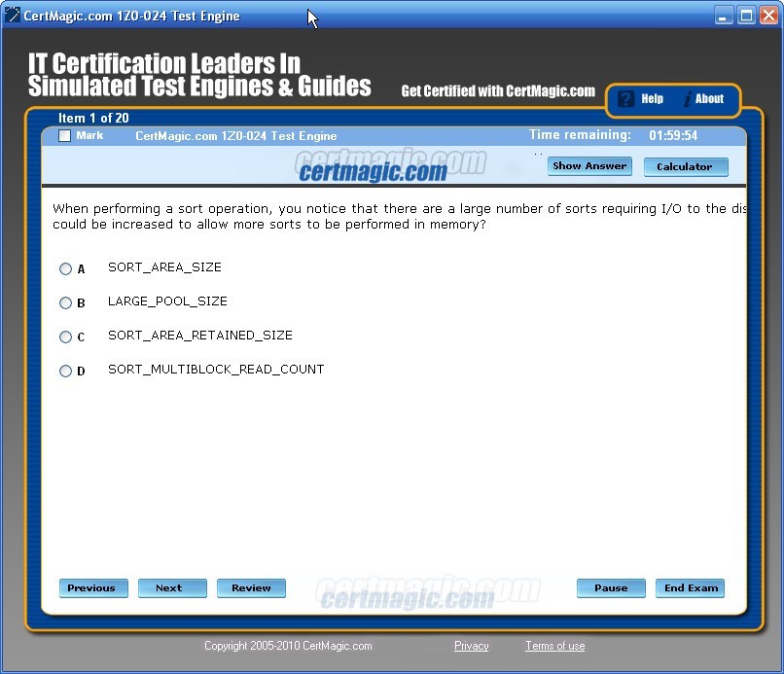
Task: Open the Terms of use link
Action: tap(554, 646)
